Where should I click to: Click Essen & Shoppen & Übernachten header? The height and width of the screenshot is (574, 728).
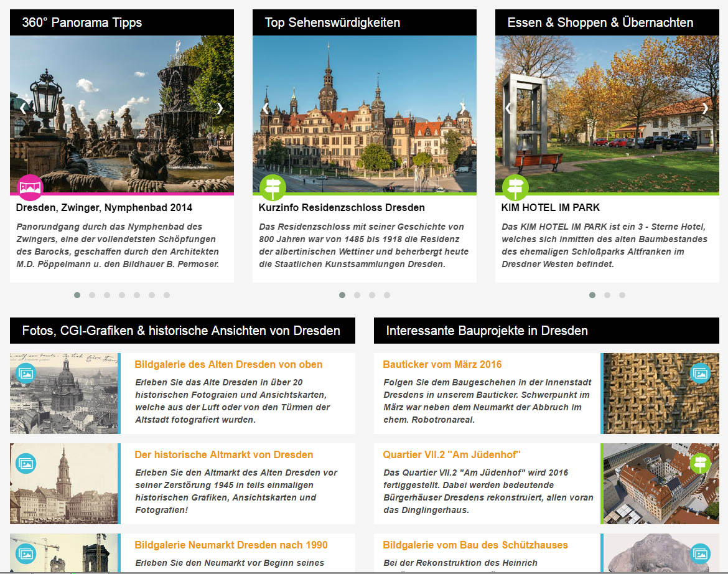tap(607, 22)
